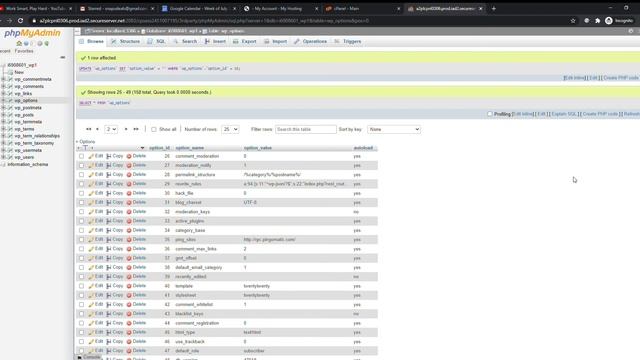Sort by option_name column header
The image size is (640, 360).
(189, 148)
